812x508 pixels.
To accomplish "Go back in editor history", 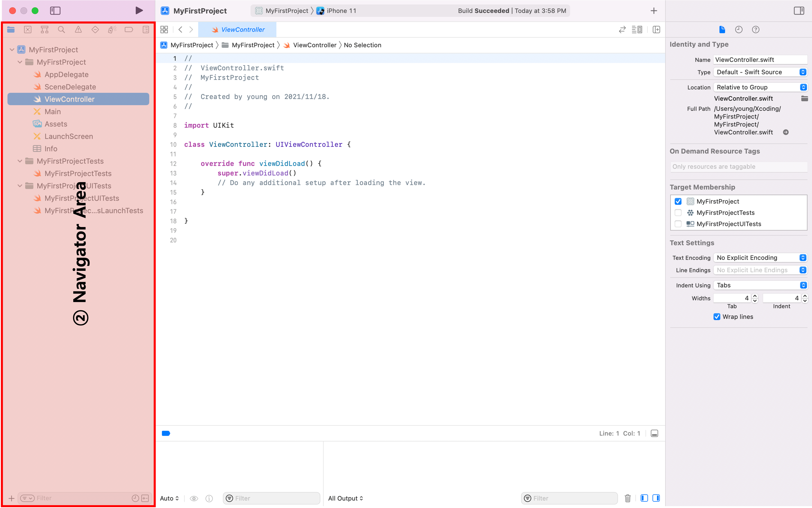I will click(180, 30).
